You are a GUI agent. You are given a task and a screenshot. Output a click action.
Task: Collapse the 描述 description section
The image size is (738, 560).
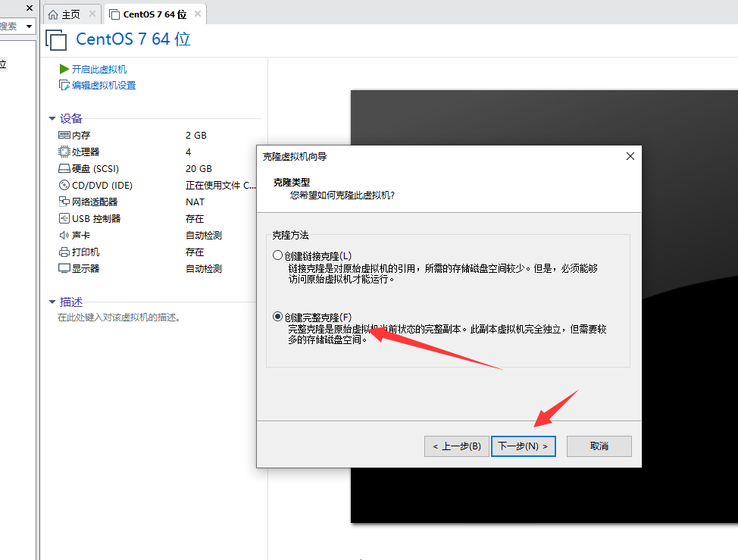coord(52,302)
